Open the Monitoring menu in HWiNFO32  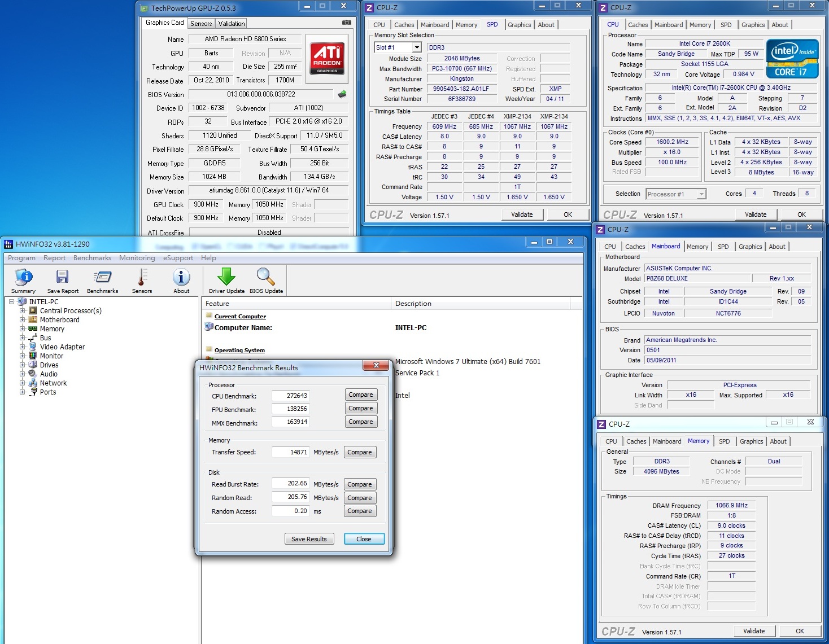137,258
